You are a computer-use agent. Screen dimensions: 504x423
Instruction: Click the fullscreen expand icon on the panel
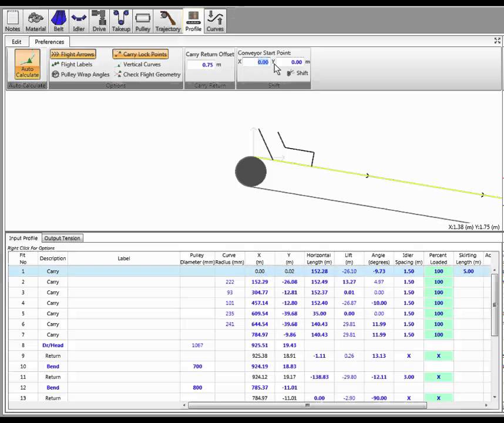pyautogui.click(x=498, y=41)
